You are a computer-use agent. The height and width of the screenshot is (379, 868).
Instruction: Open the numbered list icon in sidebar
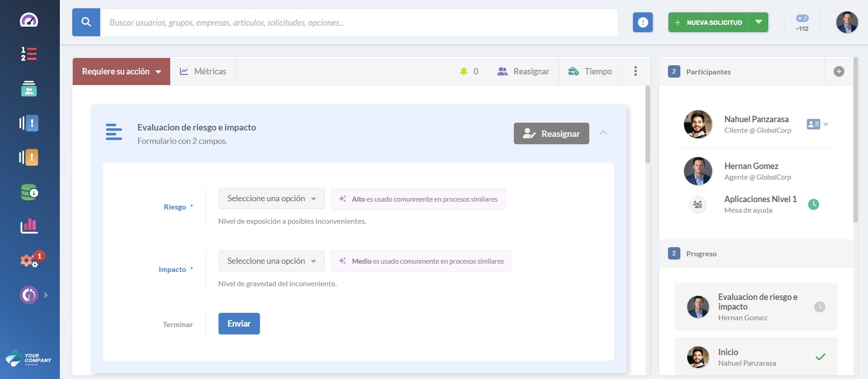[29, 54]
